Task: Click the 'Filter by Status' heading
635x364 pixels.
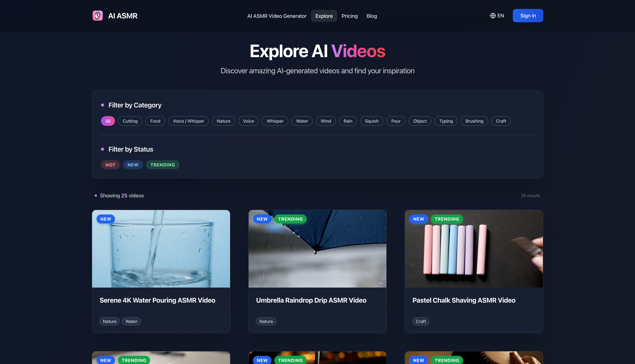Action: click(131, 149)
